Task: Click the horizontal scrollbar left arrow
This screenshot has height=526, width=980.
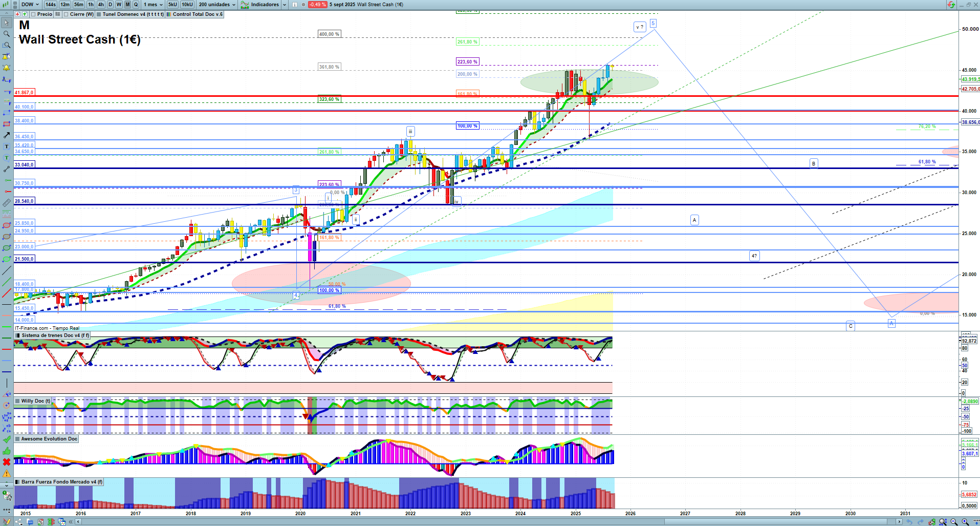Action: pyautogui.click(x=78, y=522)
